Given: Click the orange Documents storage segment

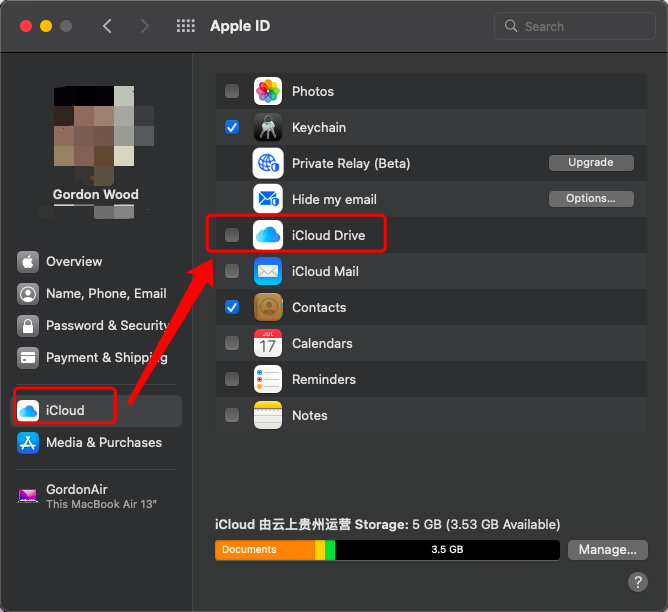Looking at the screenshot, I should [x=265, y=550].
